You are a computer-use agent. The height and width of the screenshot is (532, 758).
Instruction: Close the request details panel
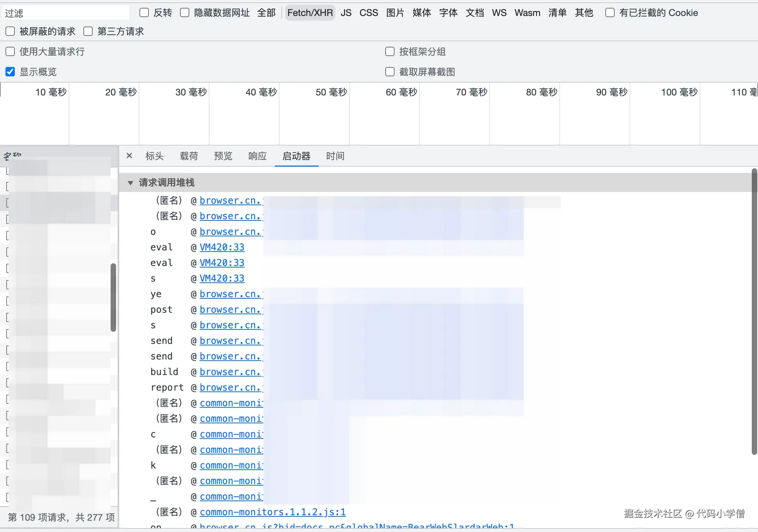(129, 156)
